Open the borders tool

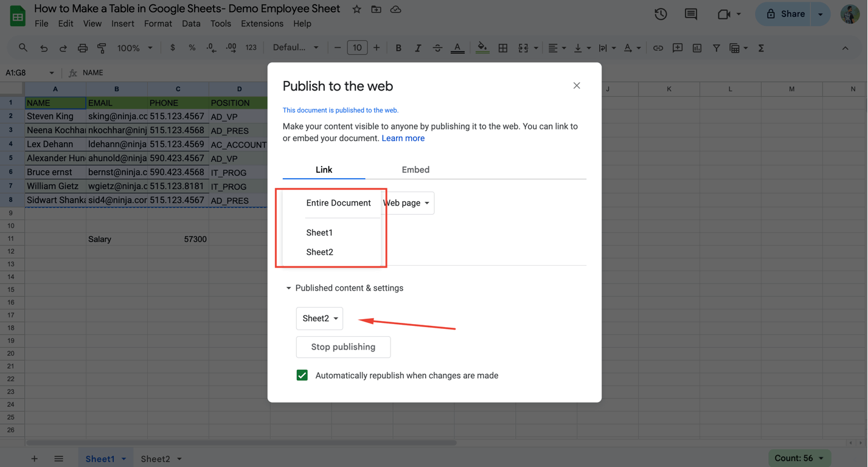coord(503,48)
